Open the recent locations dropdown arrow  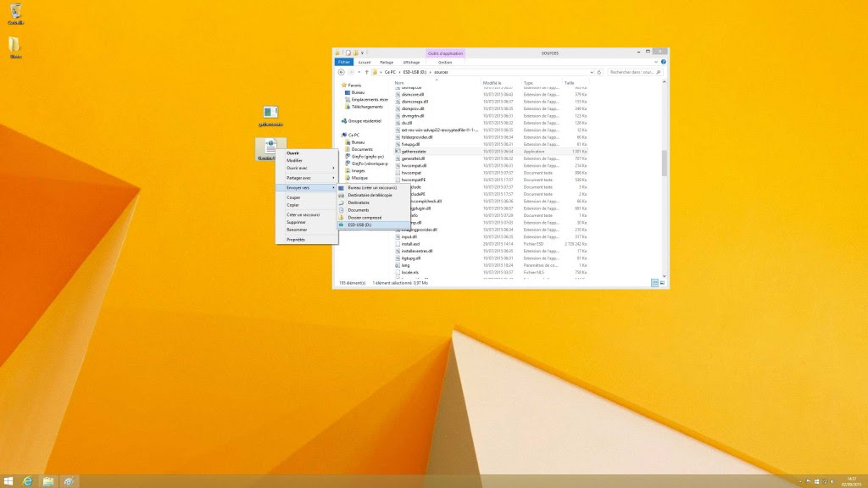pos(359,72)
